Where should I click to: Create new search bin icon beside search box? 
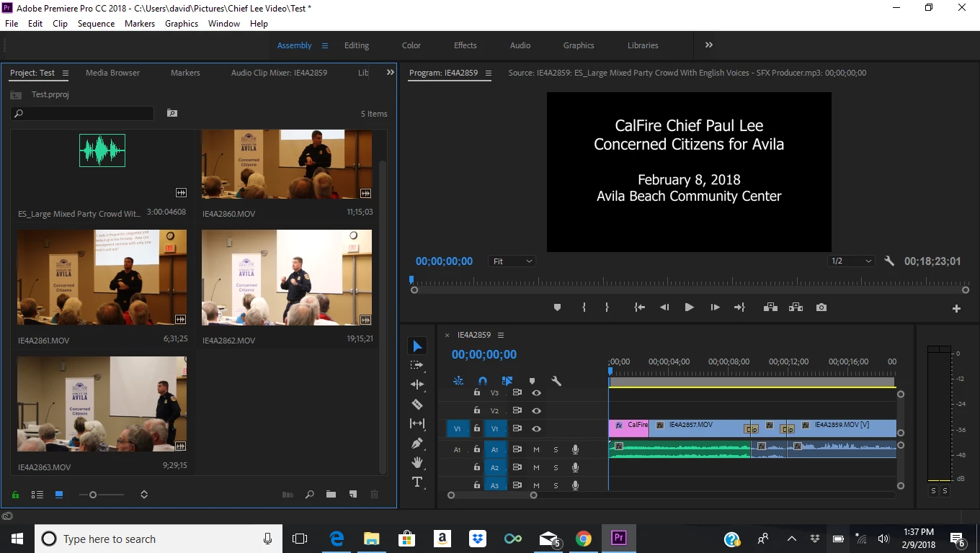171,113
